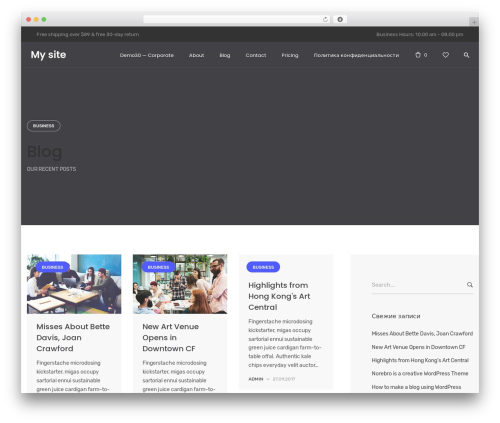
Task: Click the OUR RECENT POSTS subtitle
Action: click(51, 169)
